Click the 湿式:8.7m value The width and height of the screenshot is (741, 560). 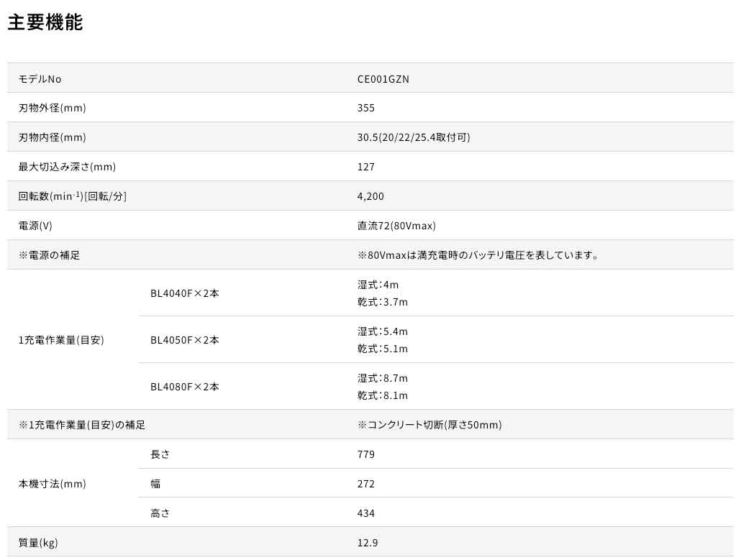(x=382, y=378)
